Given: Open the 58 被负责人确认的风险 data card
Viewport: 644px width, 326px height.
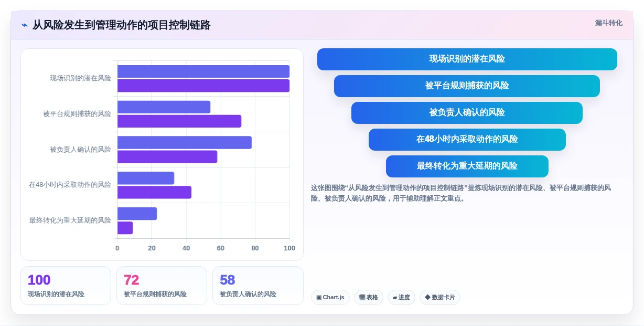Looking at the screenshot, I should click(x=257, y=286).
